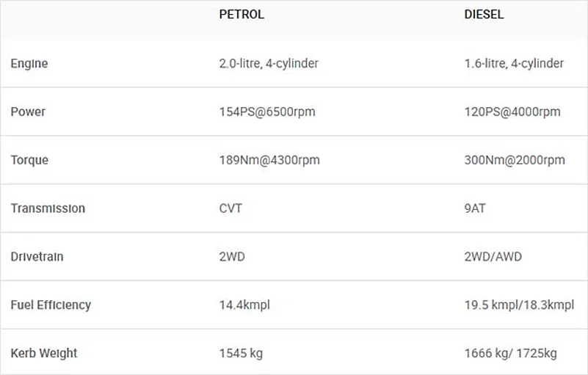Select the Power row label
This screenshot has height=375, width=588.
(x=28, y=112)
